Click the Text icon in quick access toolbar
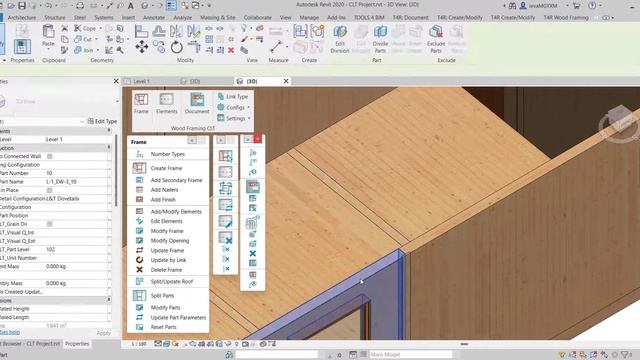 tap(131, 6)
